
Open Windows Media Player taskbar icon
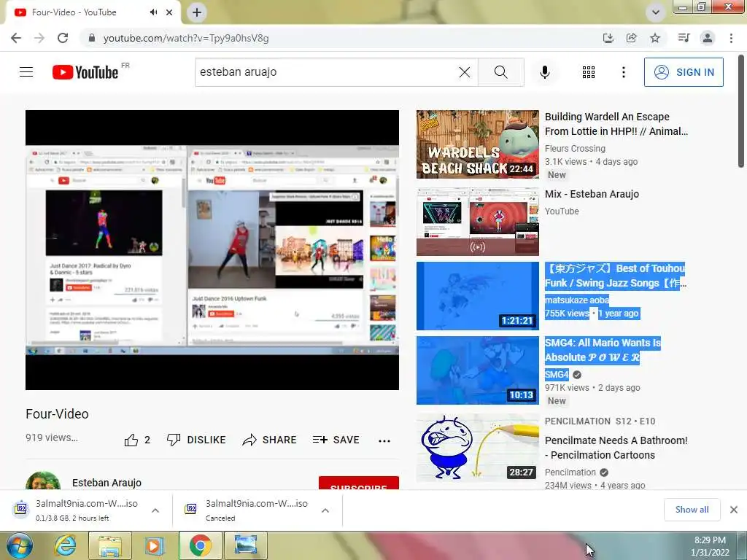click(x=155, y=545)
